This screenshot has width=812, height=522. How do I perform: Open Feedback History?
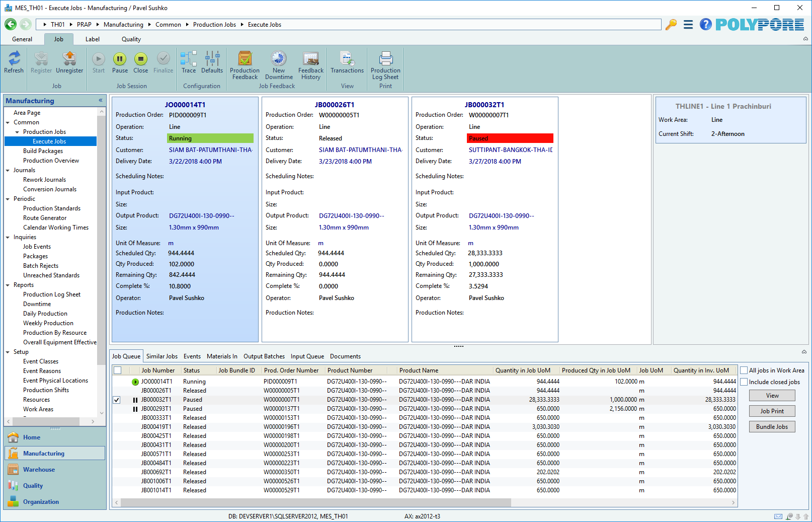[311, 65]
